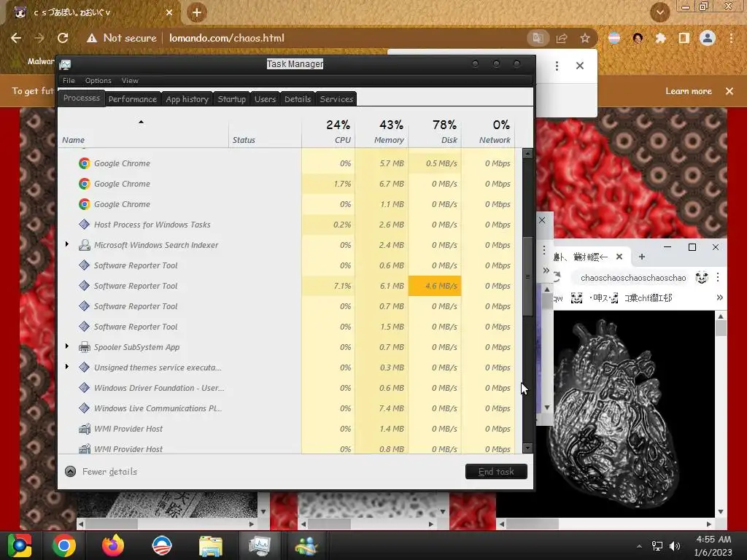Image resolution: width=747 pixels, height=560 pixels.
Task: Select Software Reporter Tool using 7.1% CPU
Action: 286,286
